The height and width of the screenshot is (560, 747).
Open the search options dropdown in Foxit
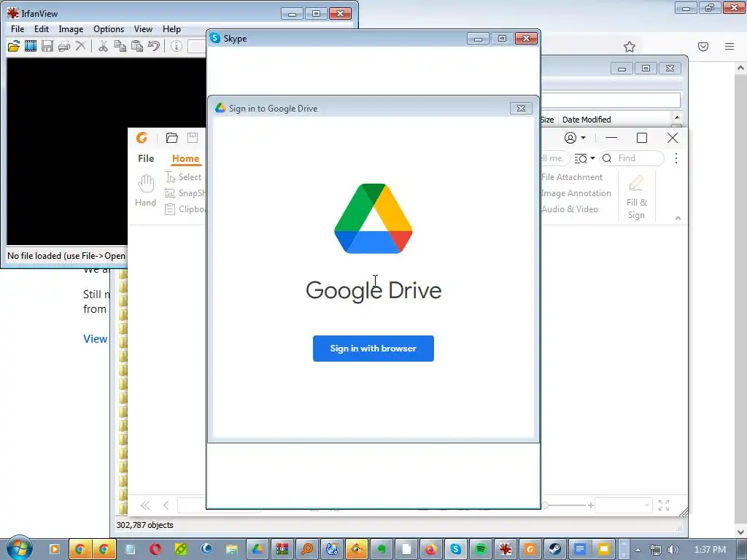[584, 158]
